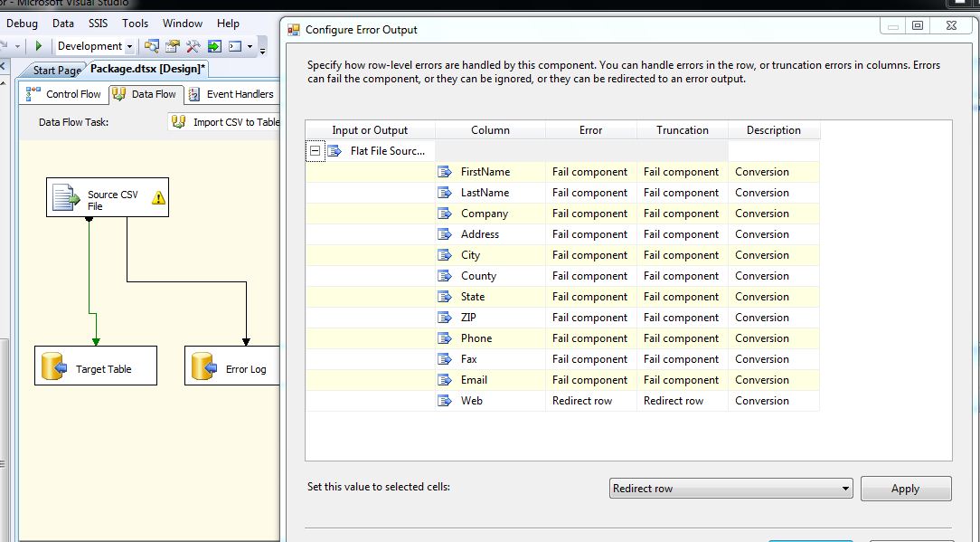The width and height of the screenshot is (980, 542).
Task: Click the properties toolbar icon
Action: pos(173,46)
